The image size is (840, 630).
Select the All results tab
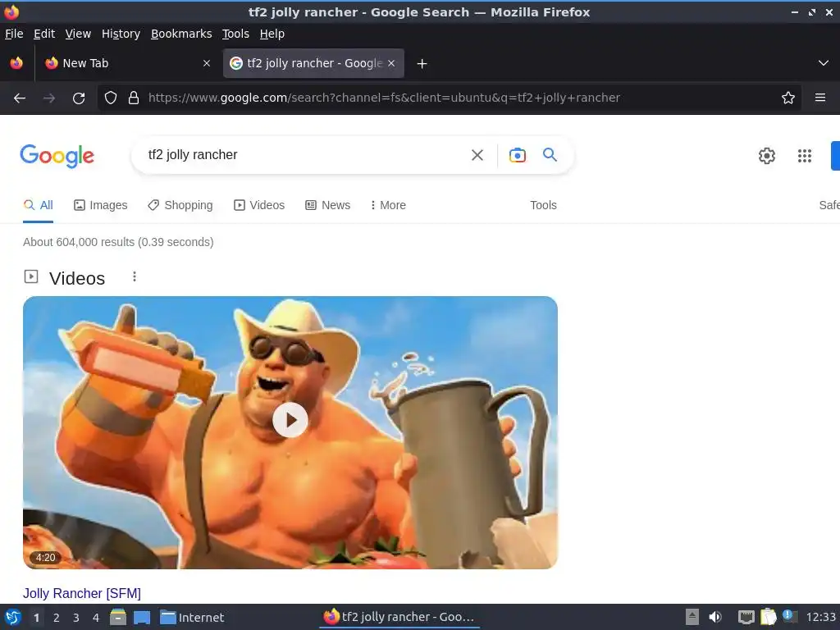coord(38,205)
